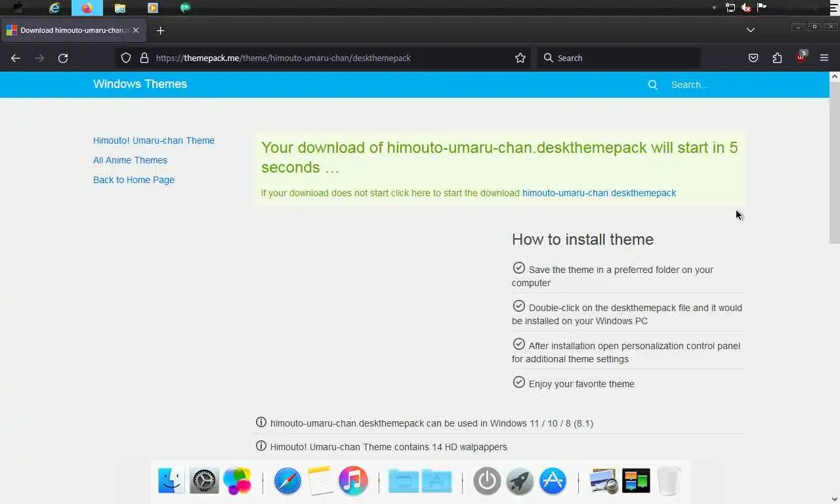Image resolution: width=840 pixels, height=504 pixels.
Task: Click the How to install theme heading
Action: tap(583, 240)
